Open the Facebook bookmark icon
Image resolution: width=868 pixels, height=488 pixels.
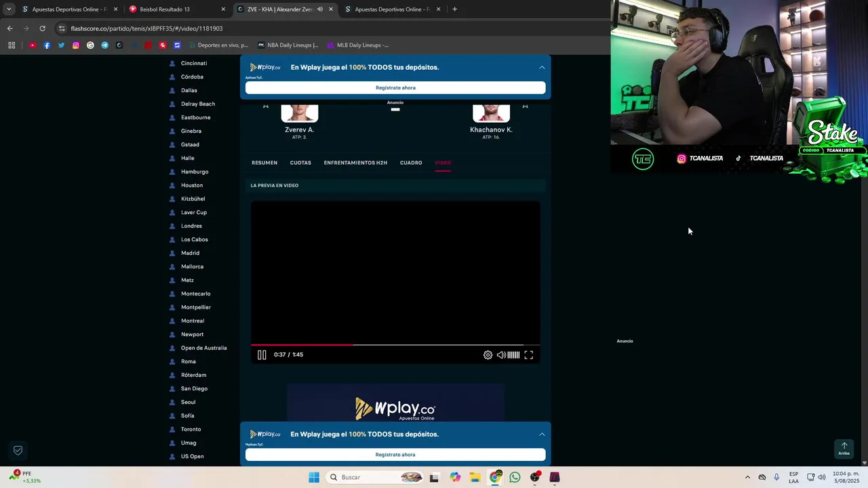pyautogui.click(x=47, y=45)
